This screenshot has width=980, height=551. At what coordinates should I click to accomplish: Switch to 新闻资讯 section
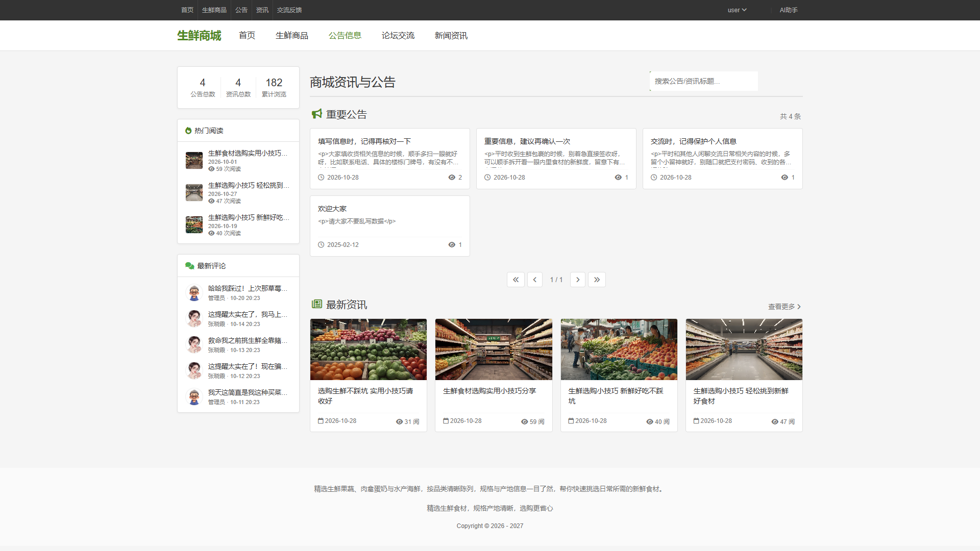point(451,35)
